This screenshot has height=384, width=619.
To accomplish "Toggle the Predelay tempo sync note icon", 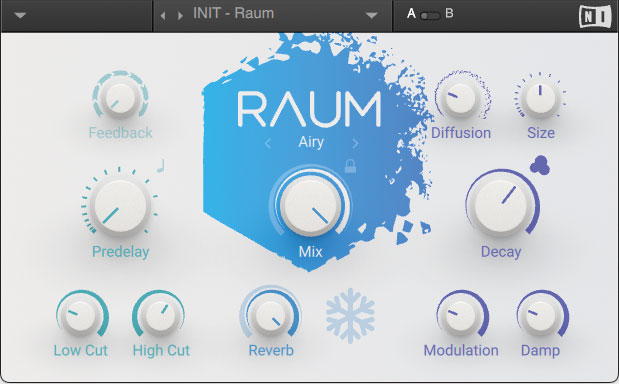I will click(161, 166).
